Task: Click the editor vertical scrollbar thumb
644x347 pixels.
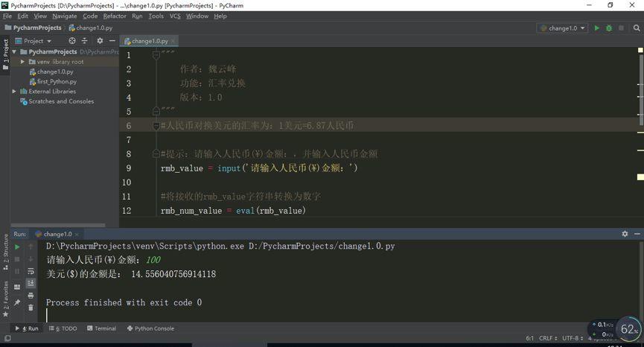Action: 641,90
